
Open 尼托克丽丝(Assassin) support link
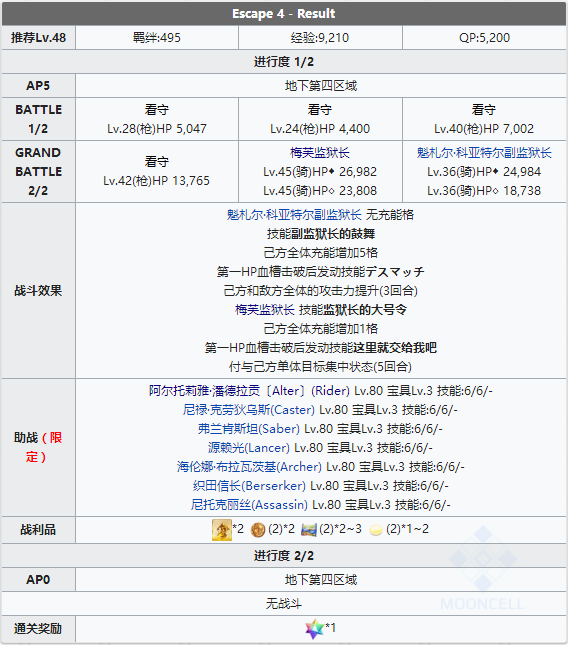(x=249, y=504)
